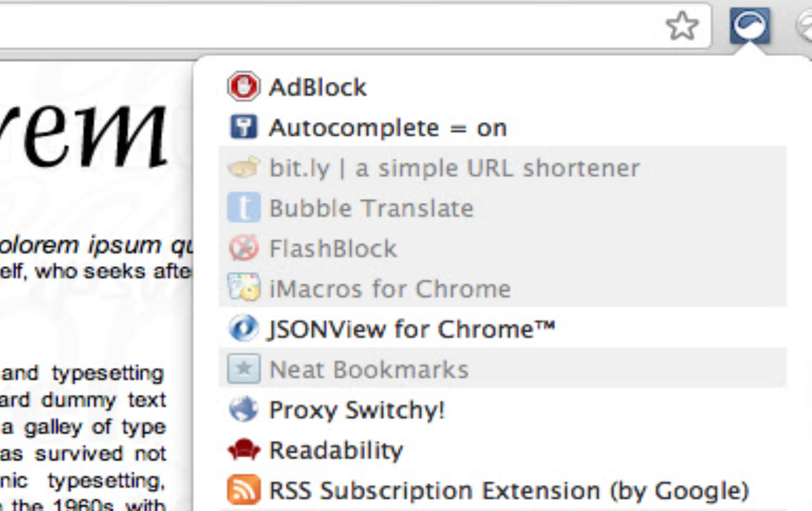Click the red Readability couch icon
The height and width of the screenshot is (511, 812).
coord(243,450)
